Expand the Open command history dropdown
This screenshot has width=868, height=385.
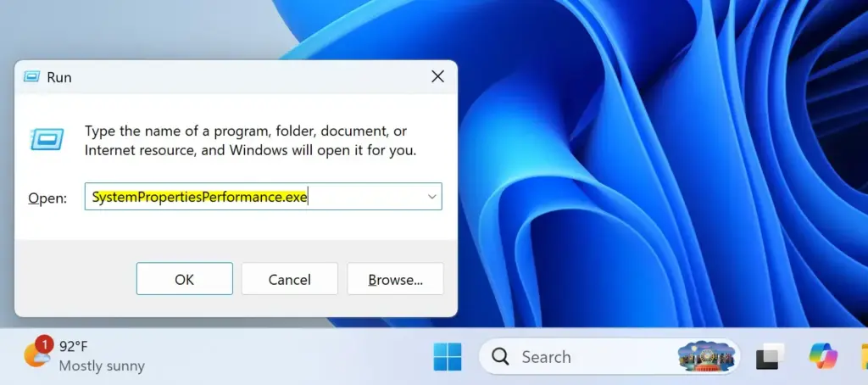(x=431, y=197)
